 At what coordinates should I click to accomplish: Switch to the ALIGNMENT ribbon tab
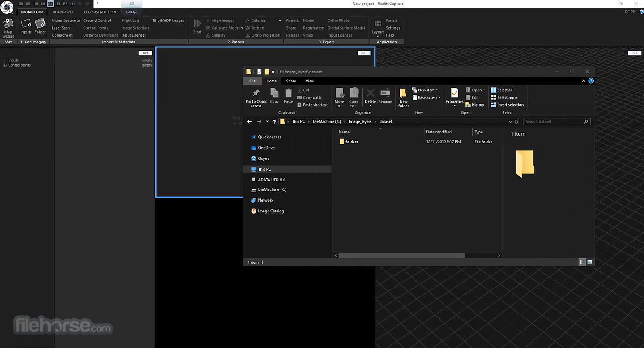63,12
